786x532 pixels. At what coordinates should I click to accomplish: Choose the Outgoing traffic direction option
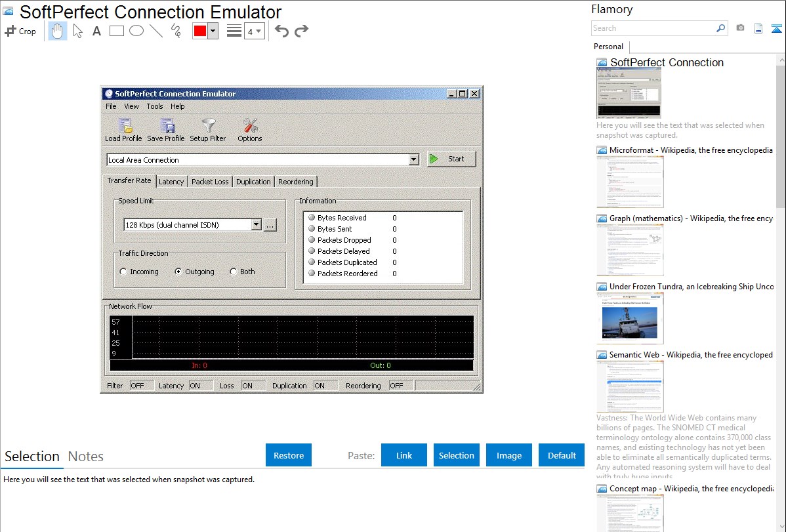tap(178, 272)
